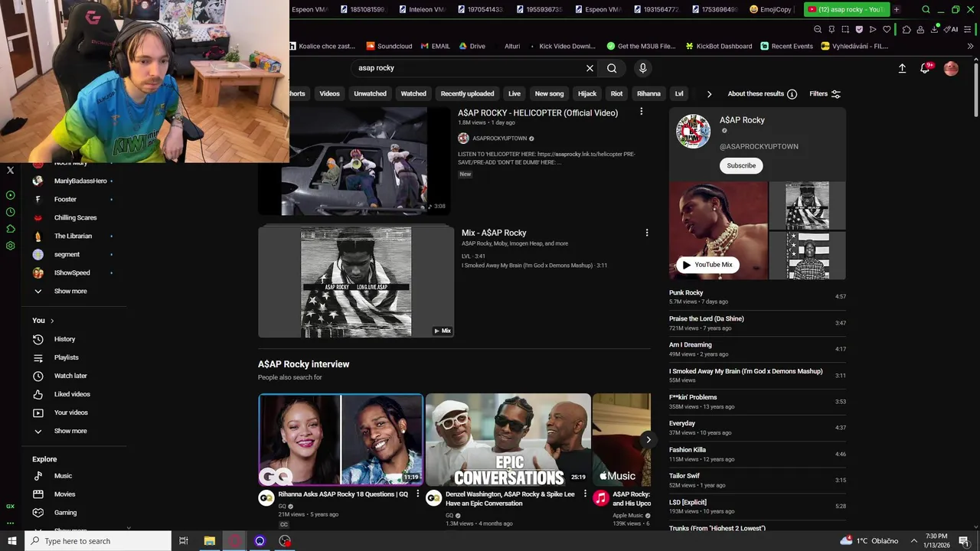The image size is (980, 551).
Task: Select the Unwatched filter chip
Action: click(x=370, y=94)
